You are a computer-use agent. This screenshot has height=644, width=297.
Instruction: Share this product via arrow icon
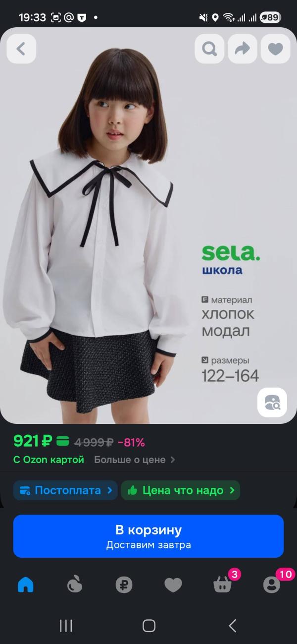243,49
